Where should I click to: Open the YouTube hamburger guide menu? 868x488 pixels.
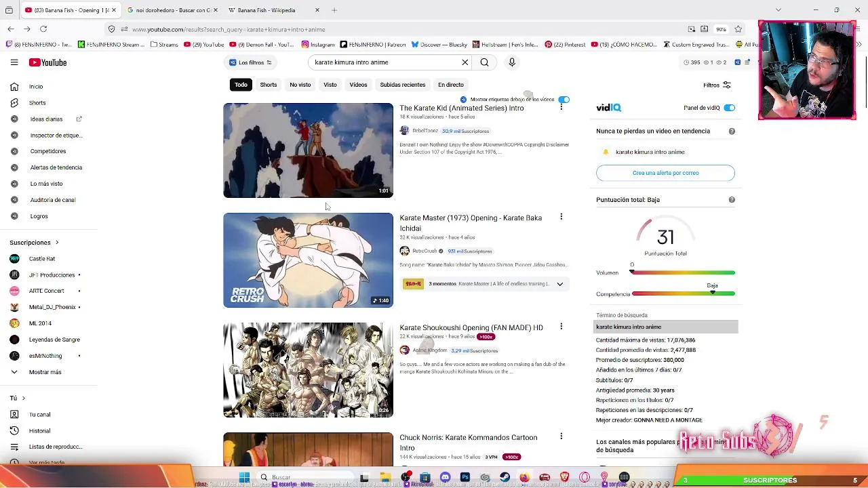[x=14, y=62]
